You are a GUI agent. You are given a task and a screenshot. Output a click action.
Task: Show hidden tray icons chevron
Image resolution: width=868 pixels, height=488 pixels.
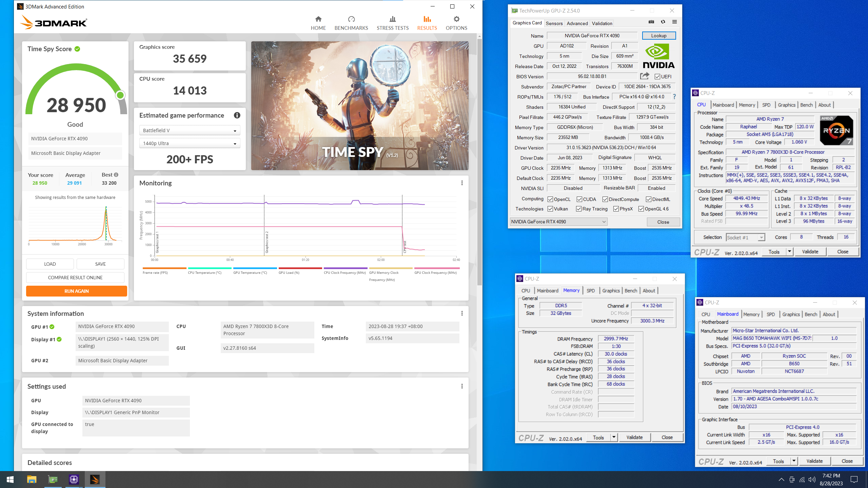coord(781,480)
